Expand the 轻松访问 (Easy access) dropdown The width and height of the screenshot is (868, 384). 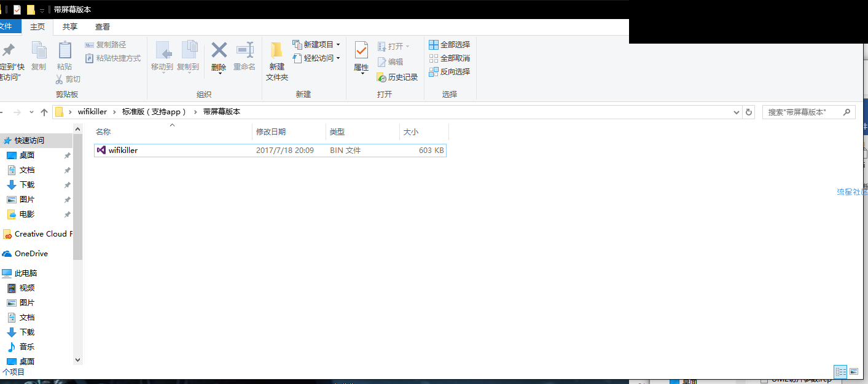(338, 58)
